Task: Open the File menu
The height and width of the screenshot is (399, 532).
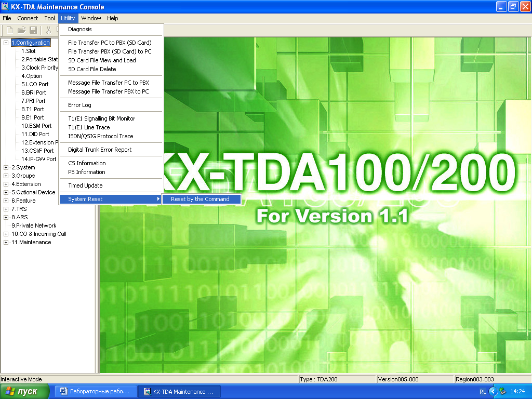Action: pos(7,18)
